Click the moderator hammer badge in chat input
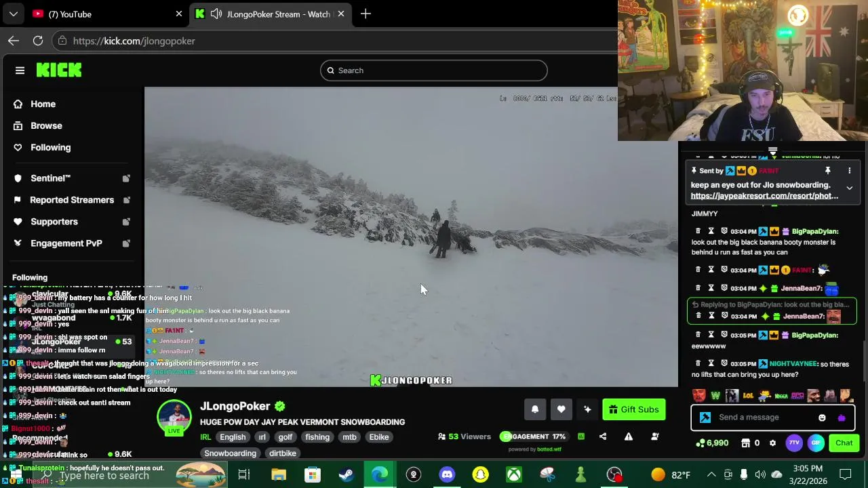The height and width of the screenshot is (488, 868). click(705, 418)
